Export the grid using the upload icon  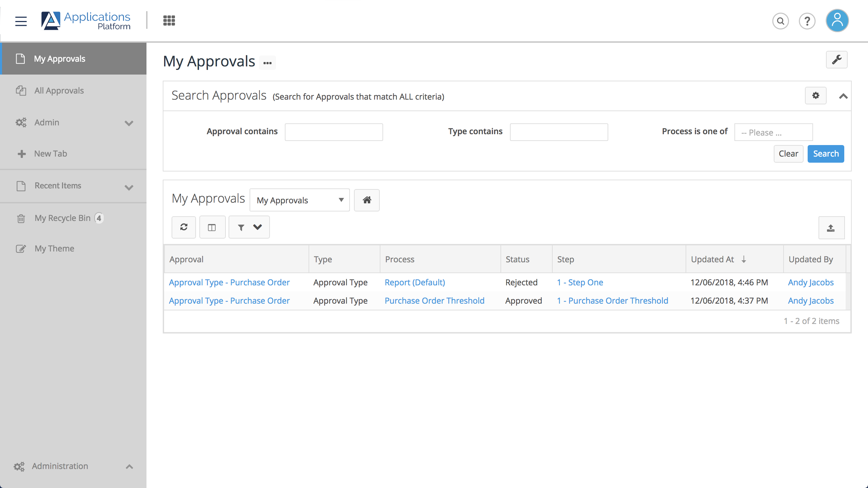click(x=832, y=227)
